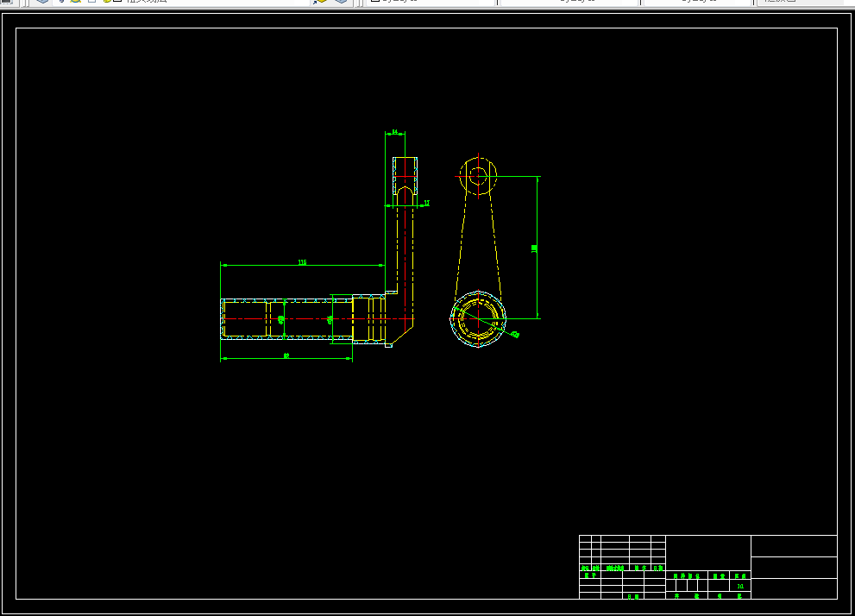This screenshot has width=855, height=616.
Task: Click the Layer Previous icon
Action: click(342, 2)
